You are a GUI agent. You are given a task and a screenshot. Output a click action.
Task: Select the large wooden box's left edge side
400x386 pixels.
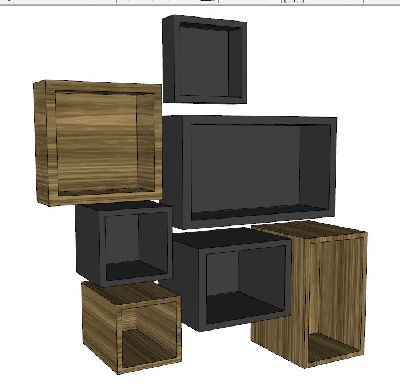[41, 143]
